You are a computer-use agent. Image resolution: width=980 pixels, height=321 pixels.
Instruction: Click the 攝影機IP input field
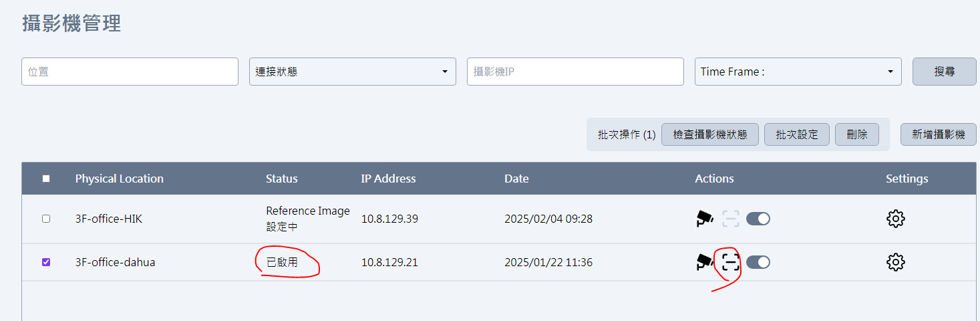coord(575,72)
